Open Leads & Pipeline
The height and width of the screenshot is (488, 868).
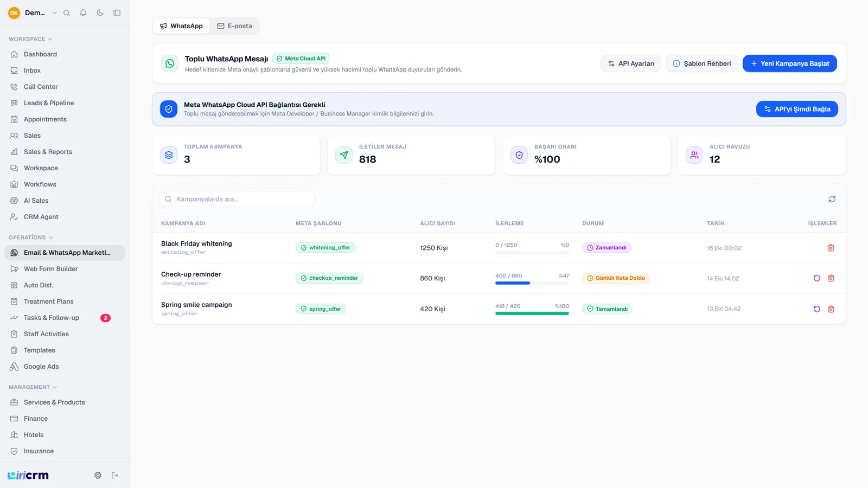click(65, 103)
